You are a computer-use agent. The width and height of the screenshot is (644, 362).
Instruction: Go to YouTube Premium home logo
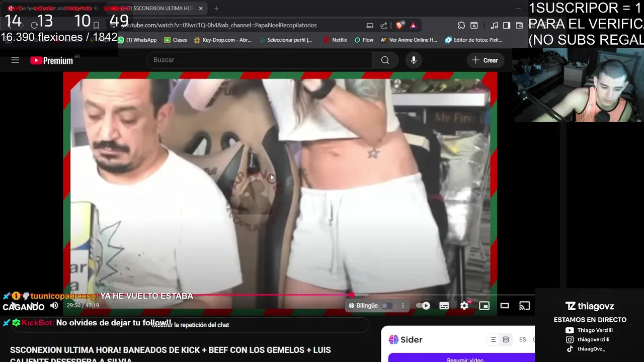52,60
